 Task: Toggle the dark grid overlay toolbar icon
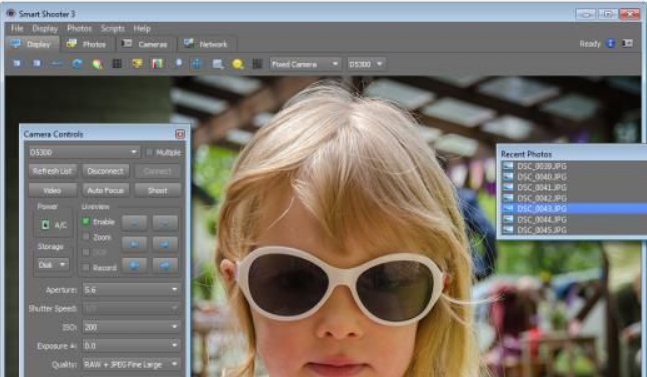tap(117, 64)
